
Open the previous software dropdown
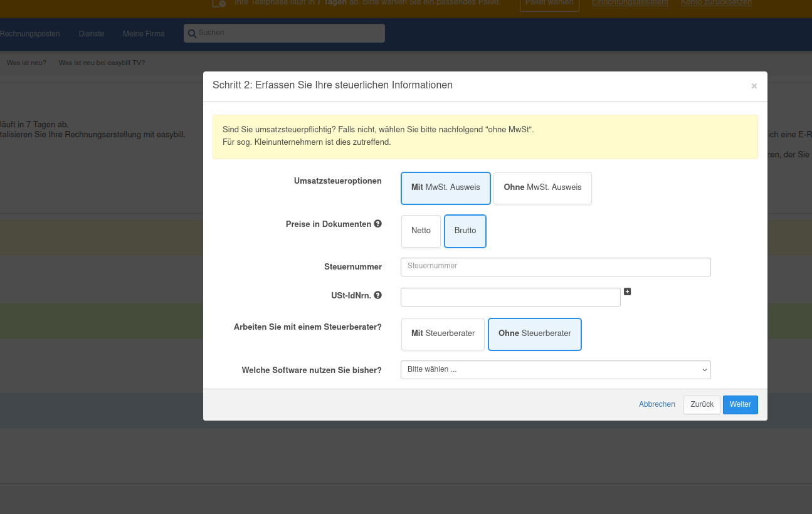tap(555, 370)
